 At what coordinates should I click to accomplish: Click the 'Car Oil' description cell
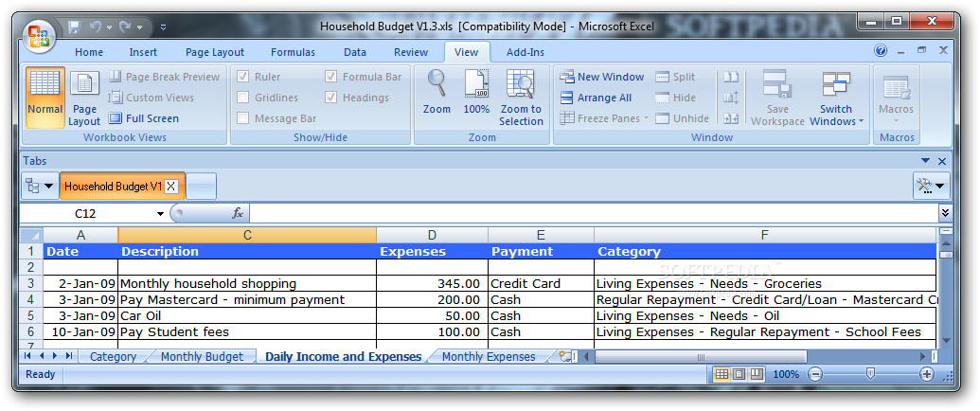tap(247, 316)
